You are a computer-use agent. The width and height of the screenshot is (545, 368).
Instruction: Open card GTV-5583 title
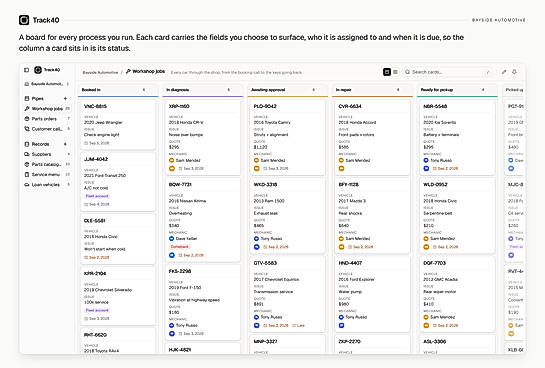[265, 263]
